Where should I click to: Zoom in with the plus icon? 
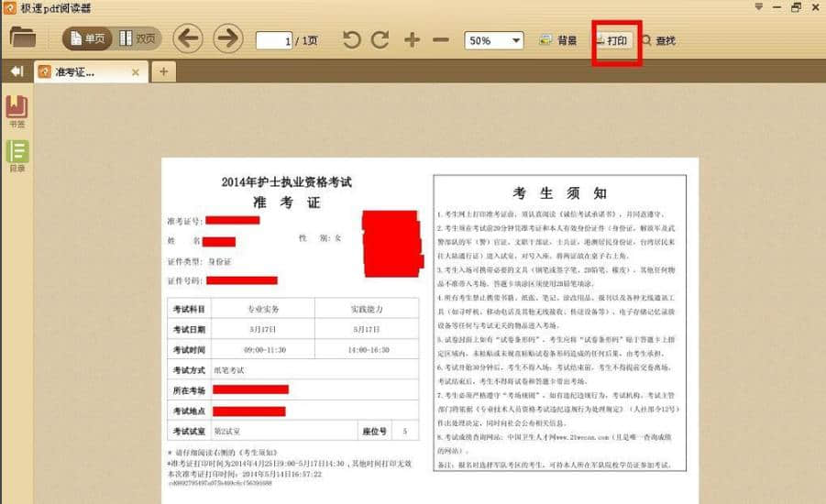coord(412,39)
